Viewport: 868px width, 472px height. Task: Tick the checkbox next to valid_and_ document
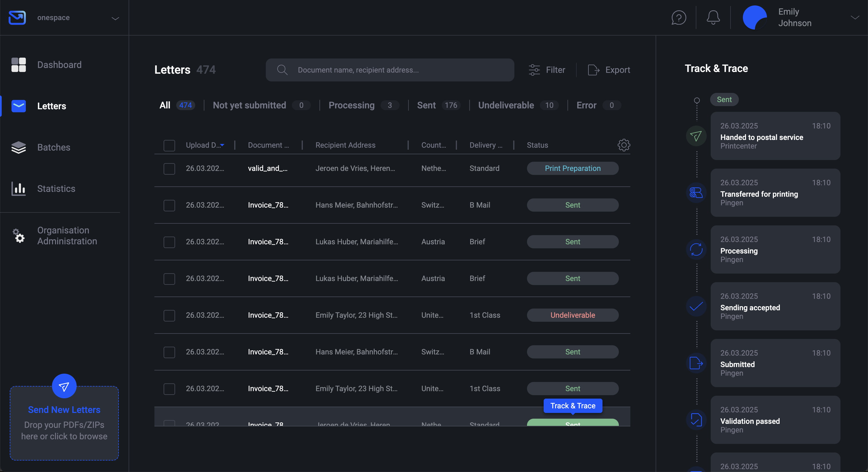click(x=169, y=169)
